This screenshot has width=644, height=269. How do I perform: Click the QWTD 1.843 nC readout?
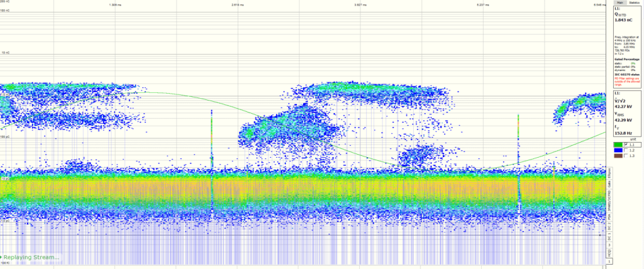pyautogui.click(x=623, y=21)
